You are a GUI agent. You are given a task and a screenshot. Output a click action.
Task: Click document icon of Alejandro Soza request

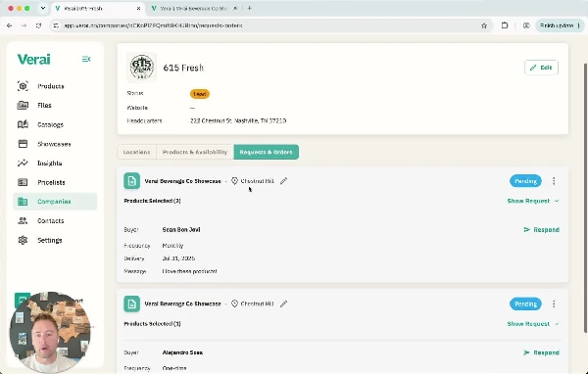point(131,304)
